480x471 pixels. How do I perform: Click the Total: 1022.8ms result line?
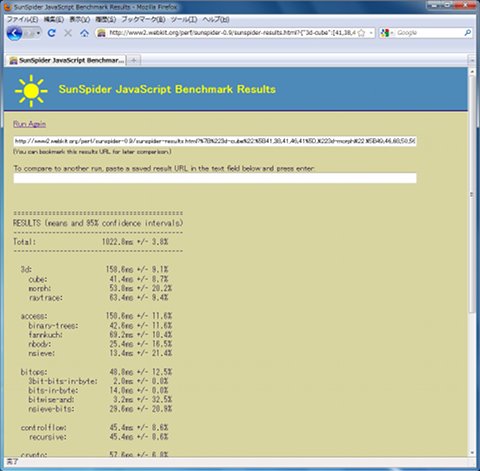[91, 242]
